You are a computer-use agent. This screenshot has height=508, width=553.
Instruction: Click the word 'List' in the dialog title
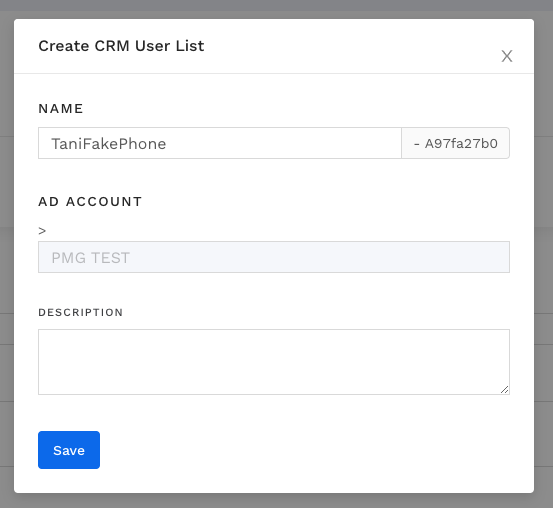point(190,46)
